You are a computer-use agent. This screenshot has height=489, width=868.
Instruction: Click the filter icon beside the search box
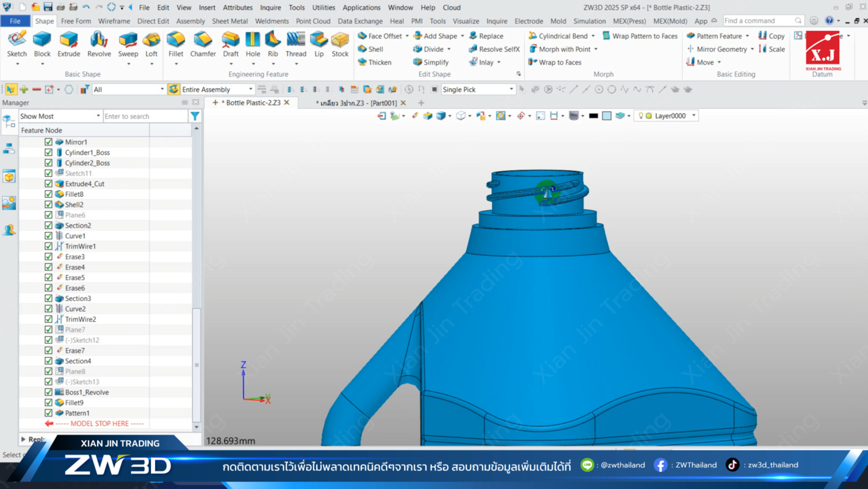(195, 116)
